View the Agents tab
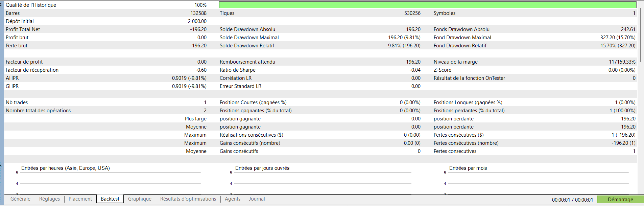Image resolution: width=644 pixels, height=206 pixels. (233, 199)
